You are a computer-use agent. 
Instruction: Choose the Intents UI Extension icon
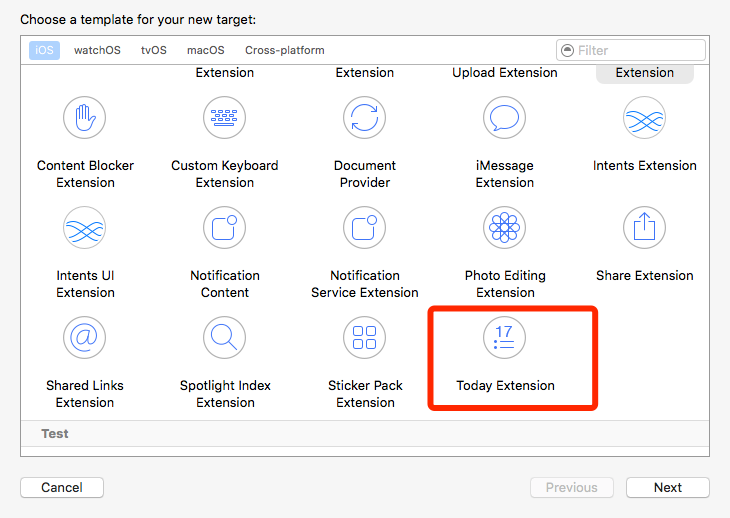pos(85,228)
